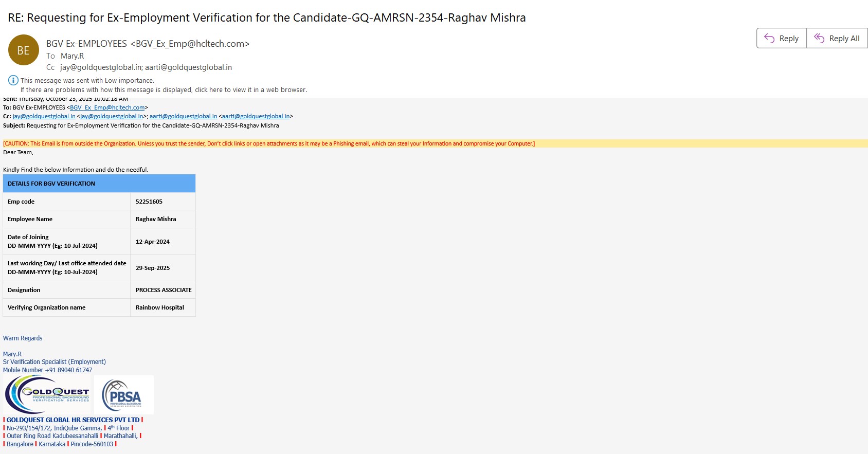Select recipient Mary.R in the To field
This screenshot has width=868, height=454.
tap(72, 56)
